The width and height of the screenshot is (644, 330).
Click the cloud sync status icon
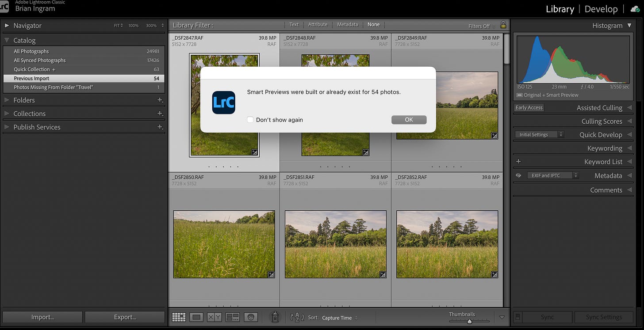[635, 9]
